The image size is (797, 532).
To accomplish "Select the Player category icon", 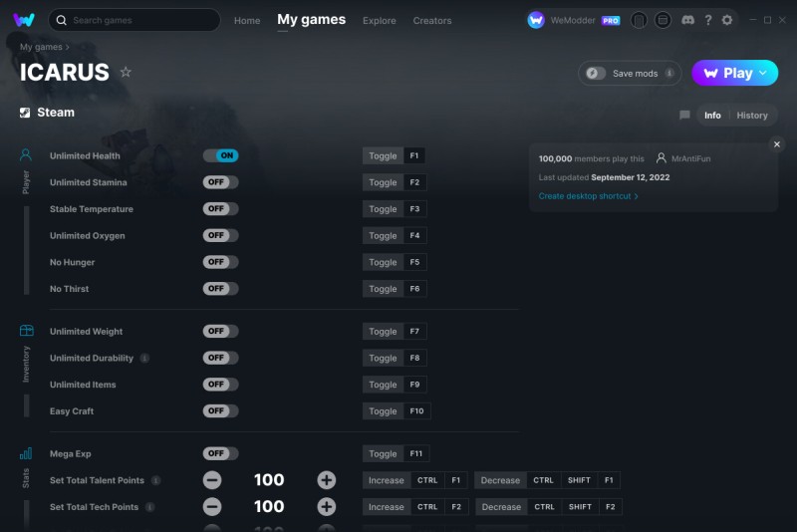I will click(26, 155).
